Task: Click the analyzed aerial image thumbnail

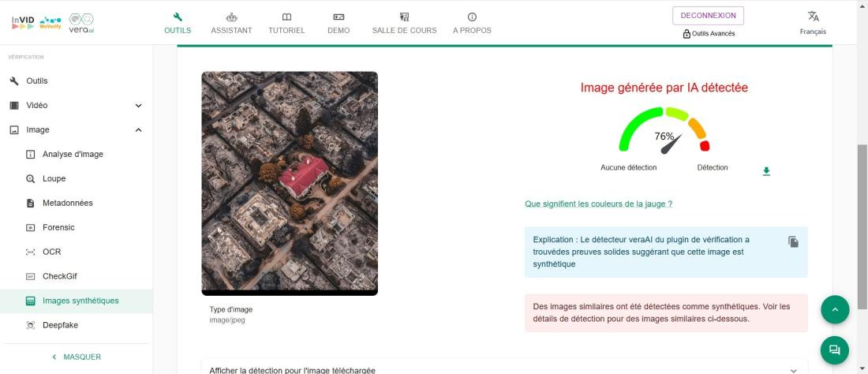Action: click(290, 183)
